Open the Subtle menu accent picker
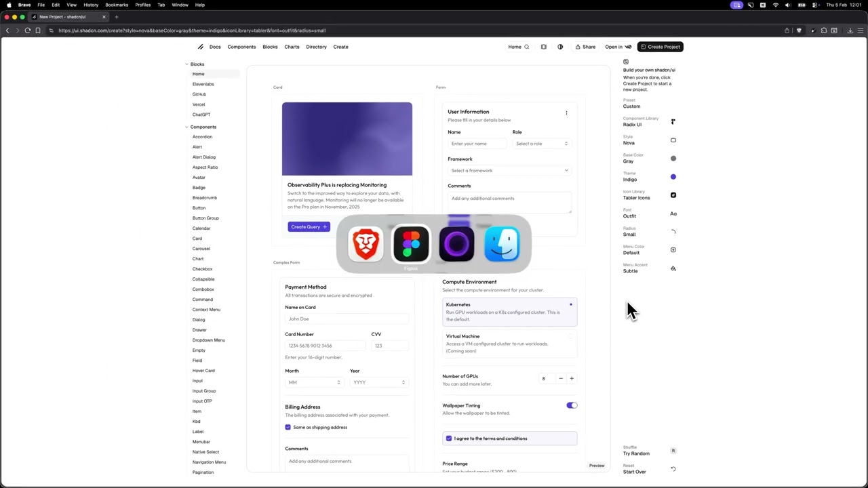868x488 pixels. pyautogui.click(x=673, y=268)
